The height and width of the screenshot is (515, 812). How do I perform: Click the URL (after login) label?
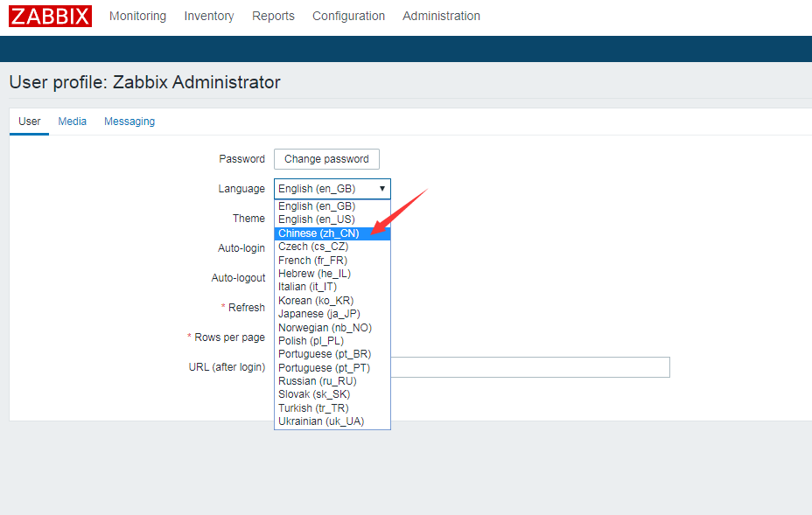(x=227, y=367)
